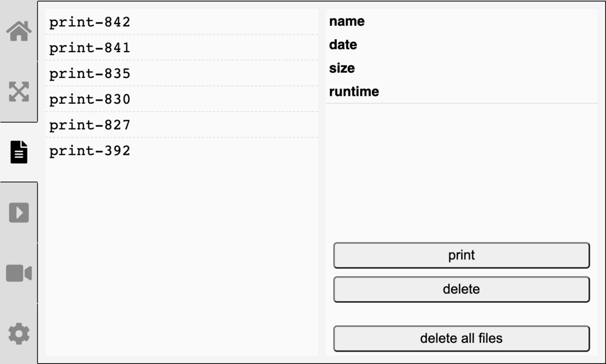
Task: Select file print-842 in the list
Action: click(90, 22)
